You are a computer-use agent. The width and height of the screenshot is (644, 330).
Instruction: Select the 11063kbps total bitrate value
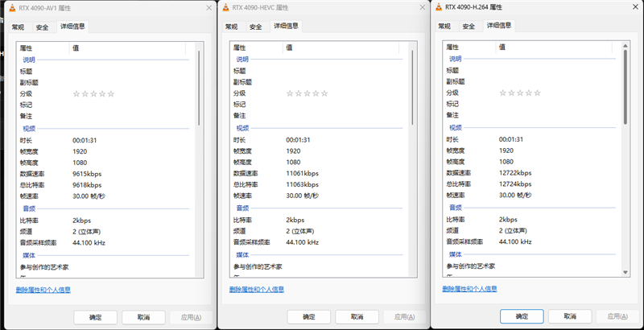tap(303, 184)
